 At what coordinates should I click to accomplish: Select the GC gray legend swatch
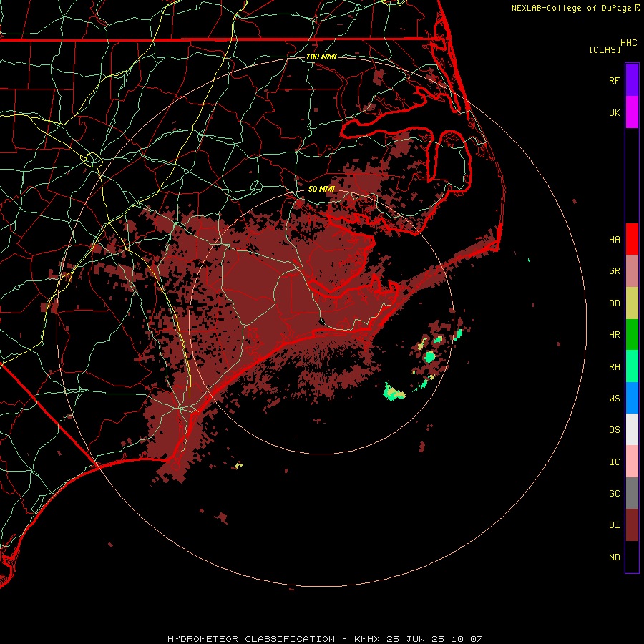pyautogui.click(x=632, y=493)
